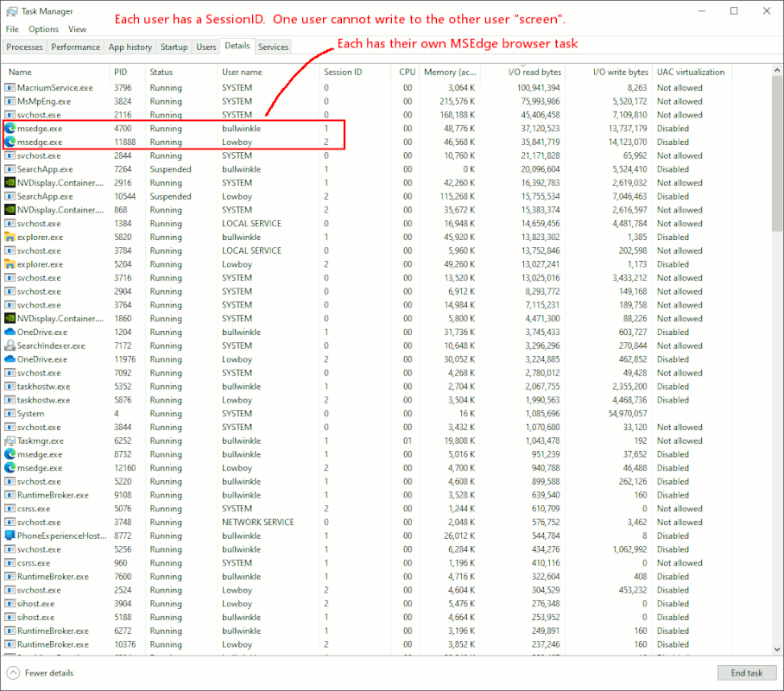Click memory value 215,576 K
Image resolution: width=784 pixels, height=691 pixels.
(457, 101)
